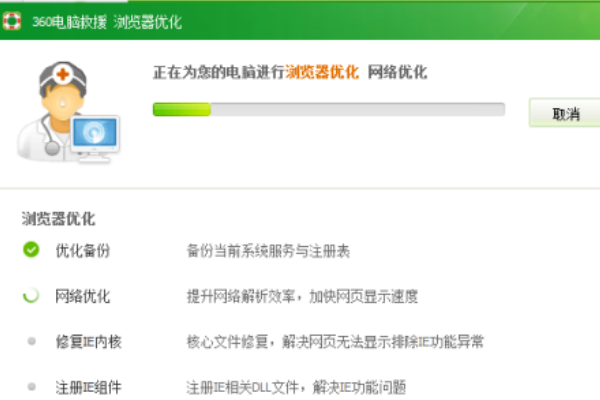Click the 360电脑救援 logo icon
Image resolution: width=600 pixels, height=400 pixels.
click(12, 21)
